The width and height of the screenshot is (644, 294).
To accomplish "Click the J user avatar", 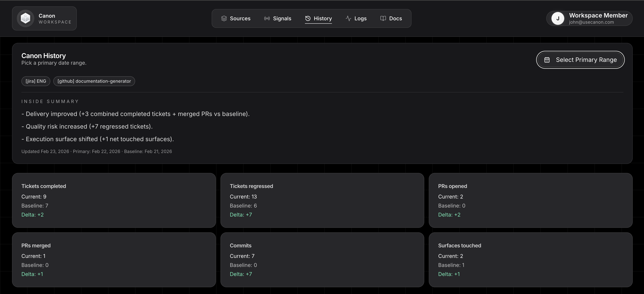I will click(x=557, y=19).
